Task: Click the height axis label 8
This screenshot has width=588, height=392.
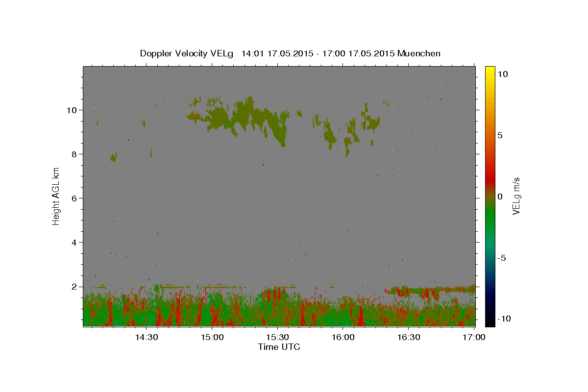Action: tap(74, 154)
